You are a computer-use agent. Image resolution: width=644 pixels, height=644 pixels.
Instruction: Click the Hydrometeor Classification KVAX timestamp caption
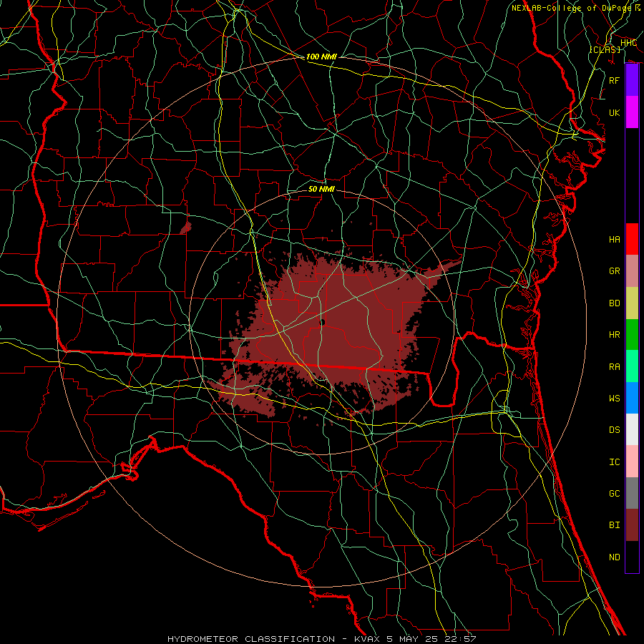321,639
